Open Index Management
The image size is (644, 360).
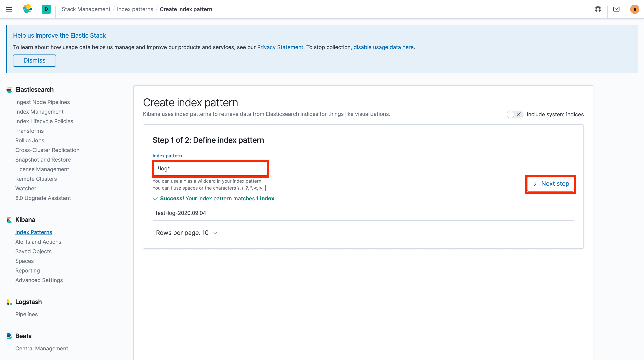point(39,112)
